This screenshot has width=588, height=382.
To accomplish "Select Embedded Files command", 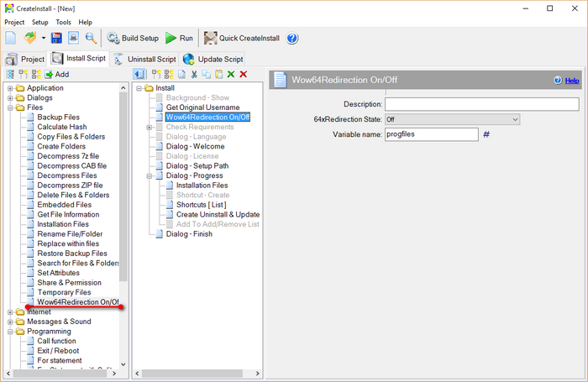I will pyautogui.click(x=64, y=205).
